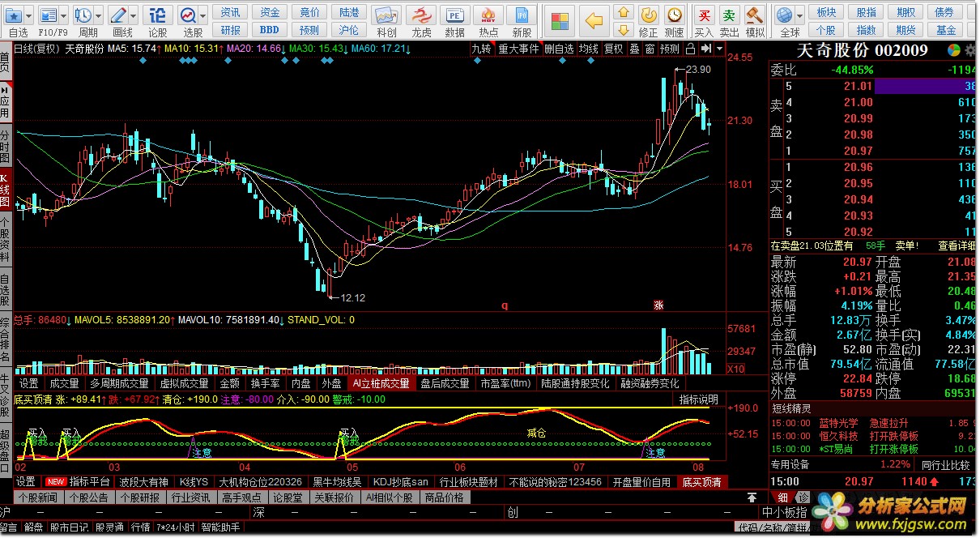The height and width of the screenshot is (538, 980).
Task: Expand the 全球 globe dropdown arrow
Action: pyautogui.click(x=799, y=15)
